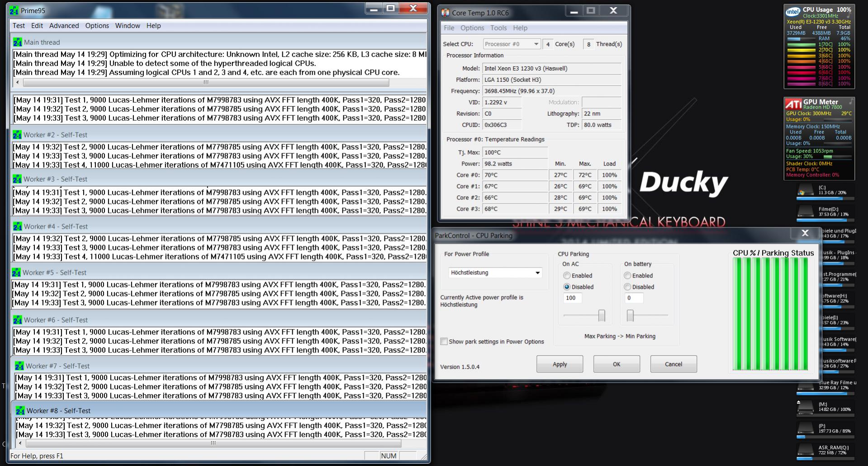Viewport: 868px width, 466px height.
Task: Click the (C:) drive icon in gadget
Action: 805,191
